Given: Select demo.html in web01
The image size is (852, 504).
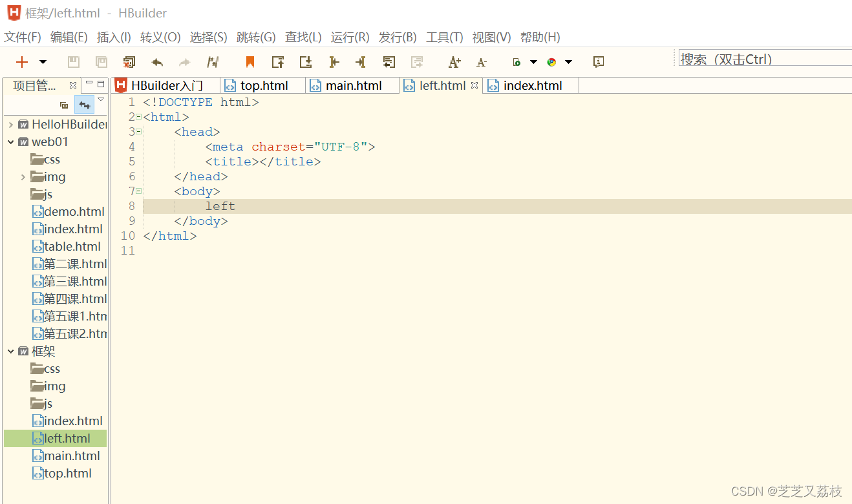Looking at the screenshot, I should (x=68, y=212).
